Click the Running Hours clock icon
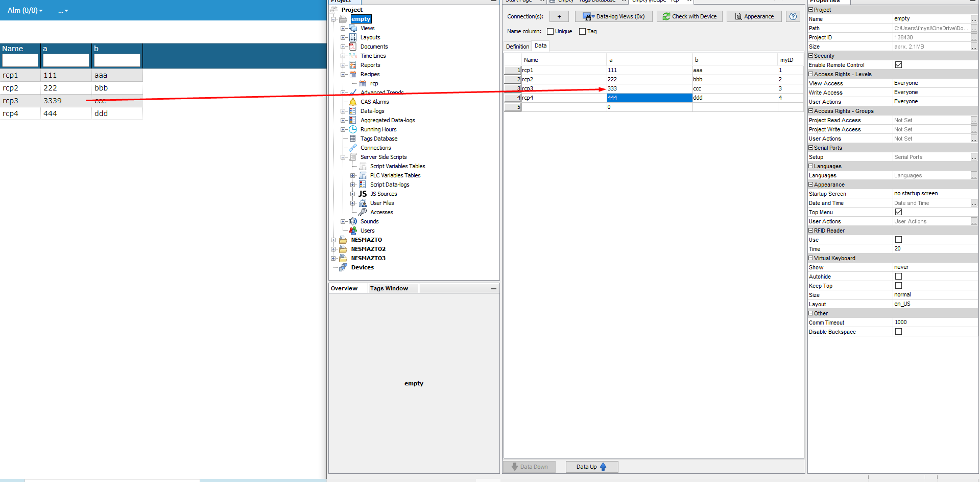Image resolution: width=980 pixels, height=482 pixels. [353, 129]
